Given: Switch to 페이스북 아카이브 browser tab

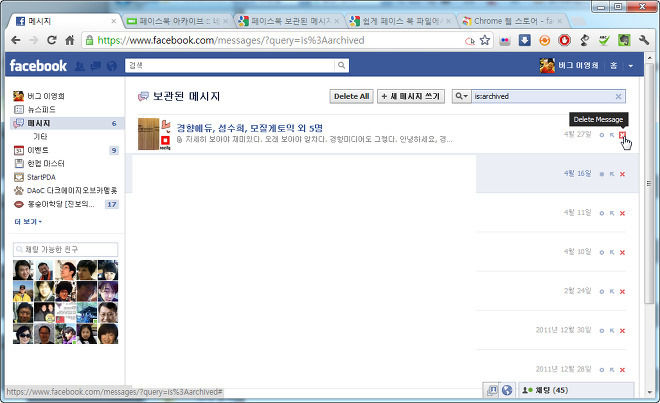Looking at the screenshot, I should coord(177,21).
